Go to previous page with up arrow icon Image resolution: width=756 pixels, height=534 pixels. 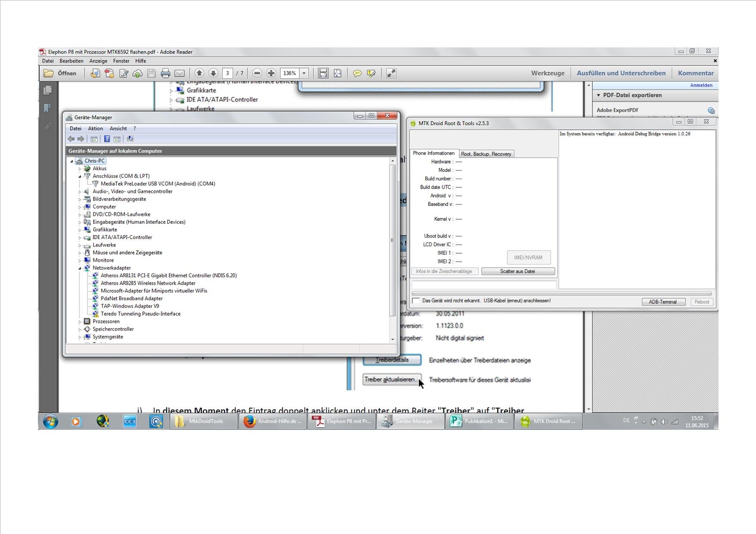199,73
